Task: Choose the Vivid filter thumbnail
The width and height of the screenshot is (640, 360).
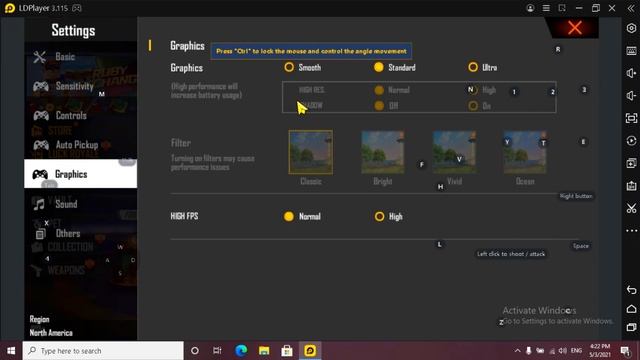Action: tap(454, 152)
